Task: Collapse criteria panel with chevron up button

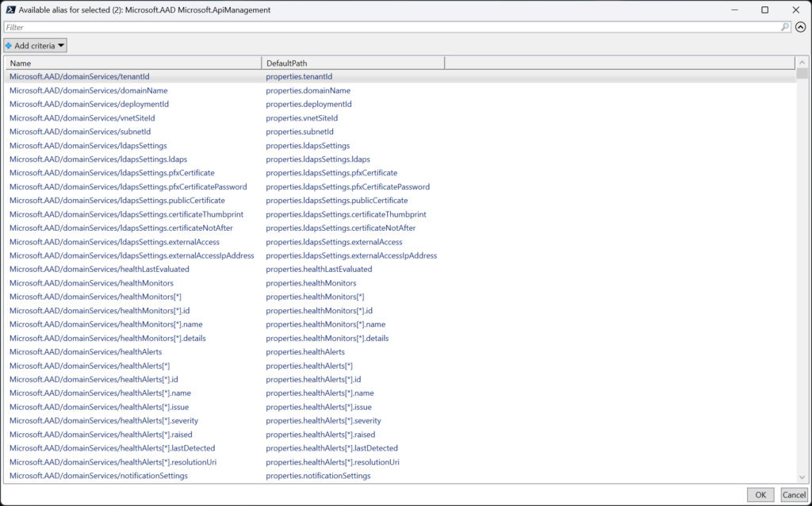Action: coord(801,27)
